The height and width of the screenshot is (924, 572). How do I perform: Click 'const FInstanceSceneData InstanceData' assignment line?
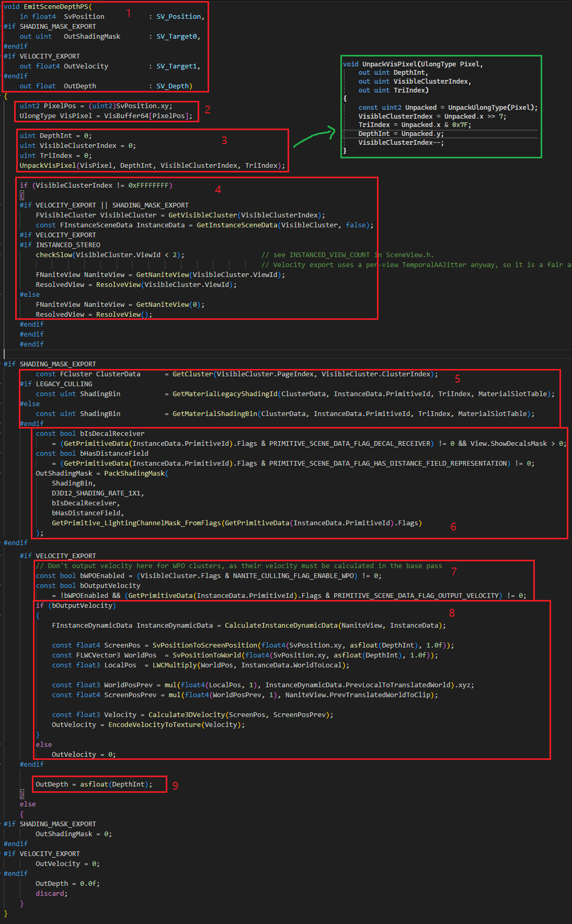pyautogui.click(x=205, y=225)
